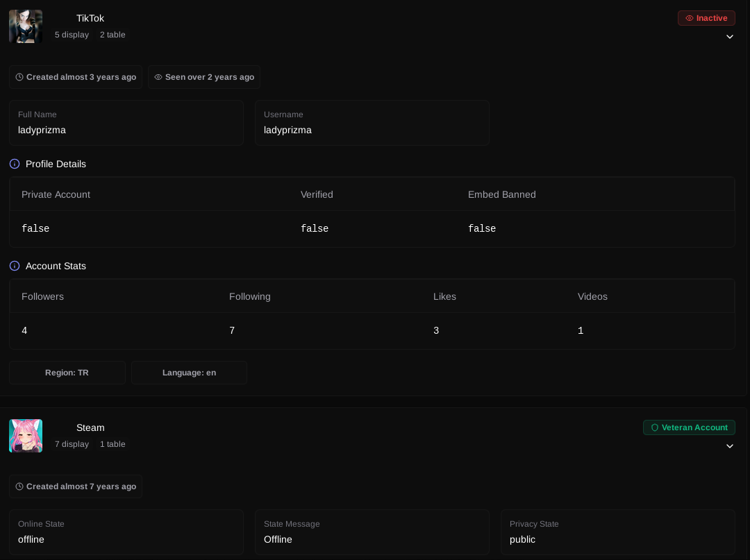
Task: Click the "5 display" tag
Action: click(x=72, y=35)
